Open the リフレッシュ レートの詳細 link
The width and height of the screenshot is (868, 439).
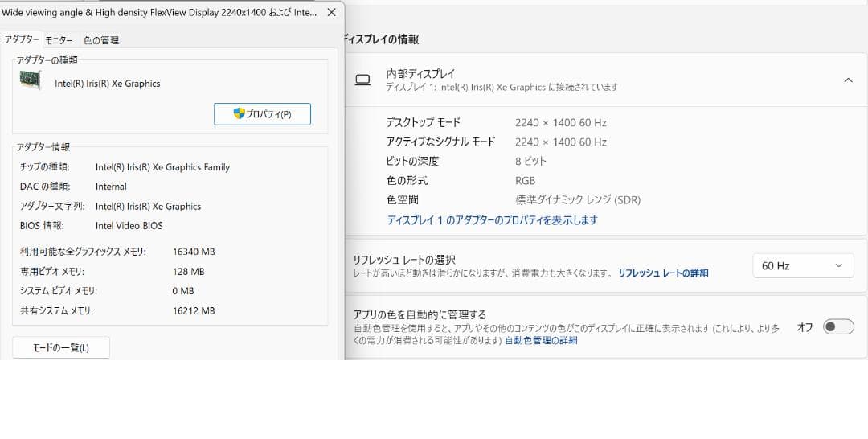(x=663, y=273)
